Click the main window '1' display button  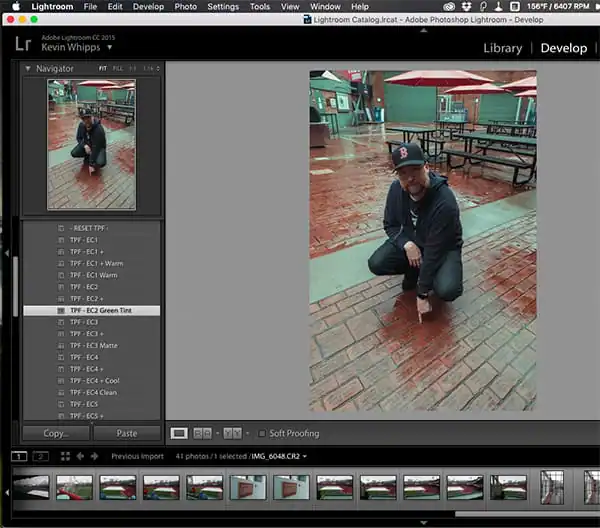click(19, 456)
